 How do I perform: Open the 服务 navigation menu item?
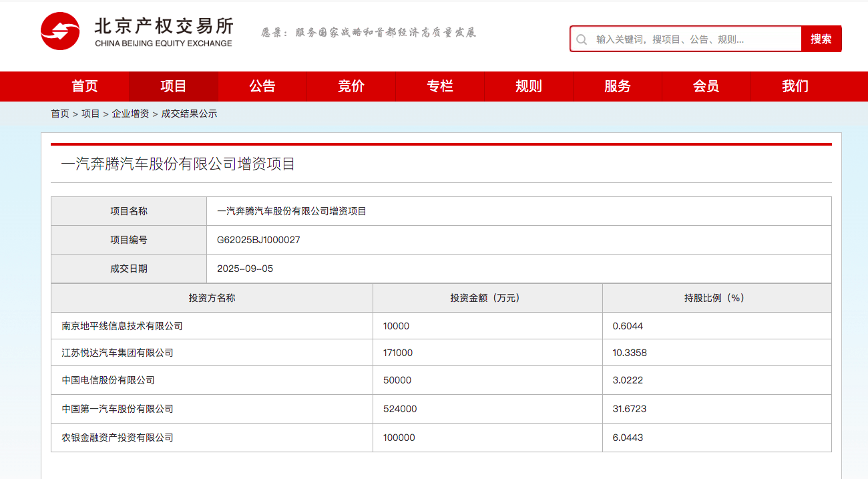tap(617, 86)
